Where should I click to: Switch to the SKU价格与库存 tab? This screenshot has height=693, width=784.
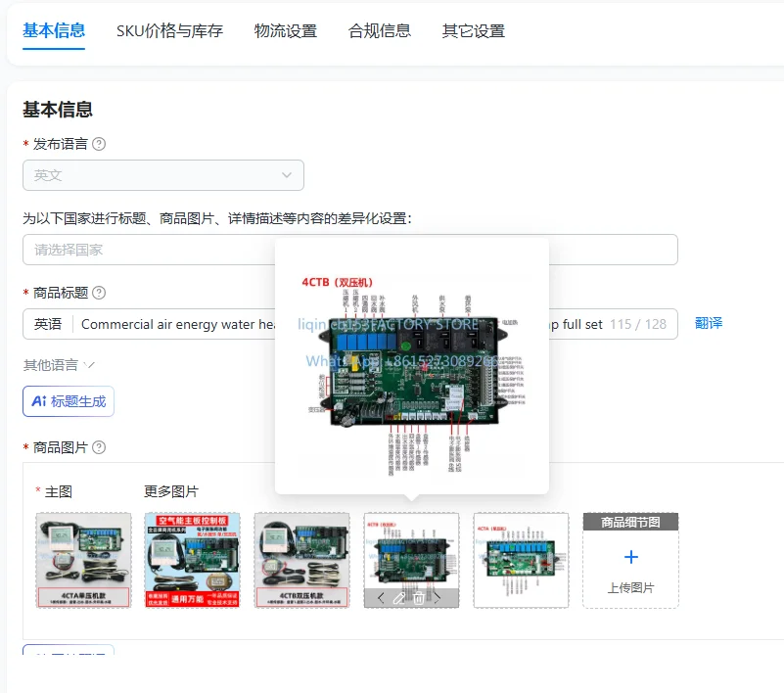point(169,31)
